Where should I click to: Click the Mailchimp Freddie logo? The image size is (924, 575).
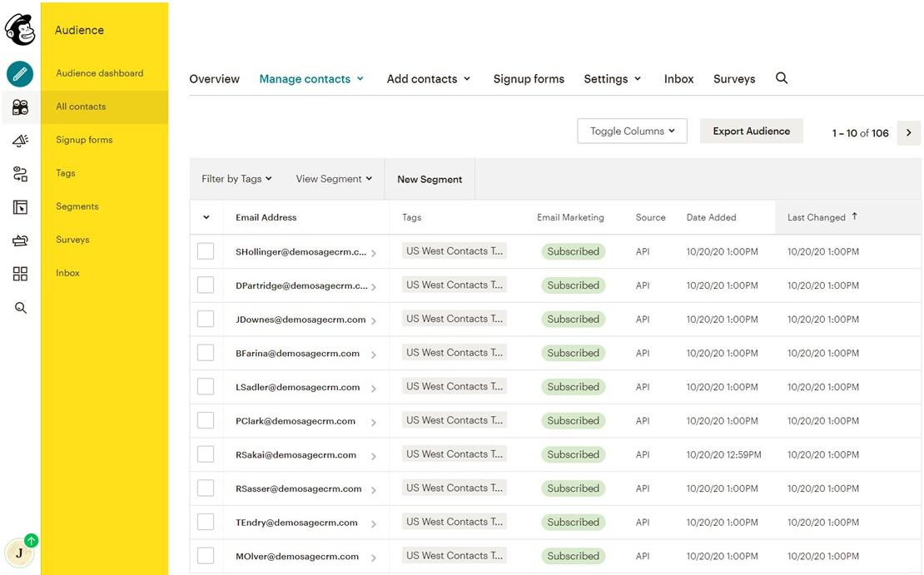[x=20, y=30]
